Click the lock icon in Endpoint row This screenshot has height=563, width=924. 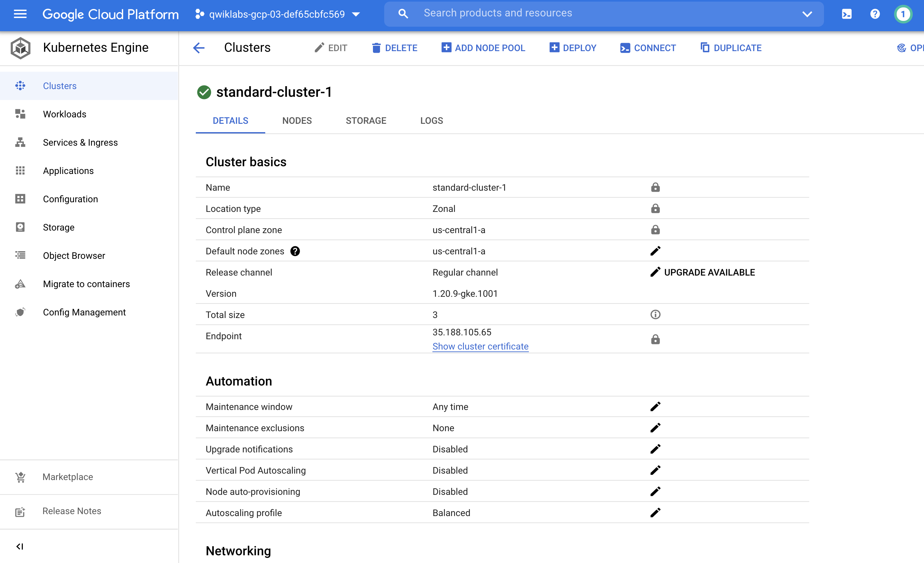[x=655, y=340]
